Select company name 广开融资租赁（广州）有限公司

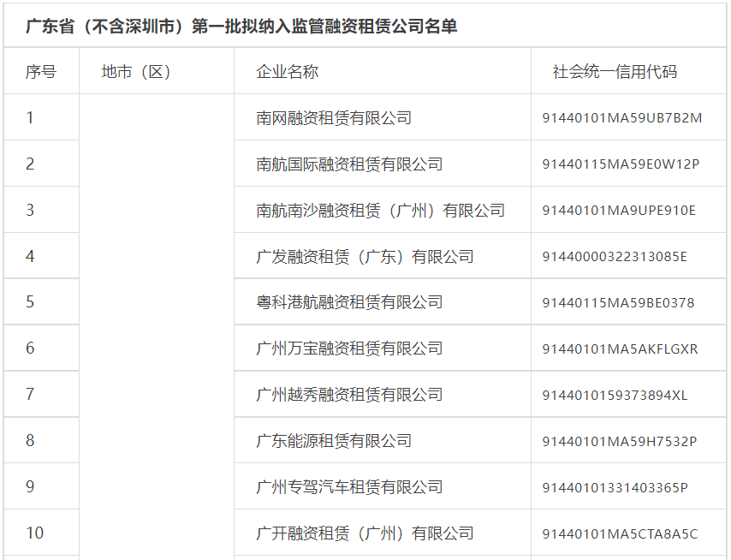(x=365, y=533)
